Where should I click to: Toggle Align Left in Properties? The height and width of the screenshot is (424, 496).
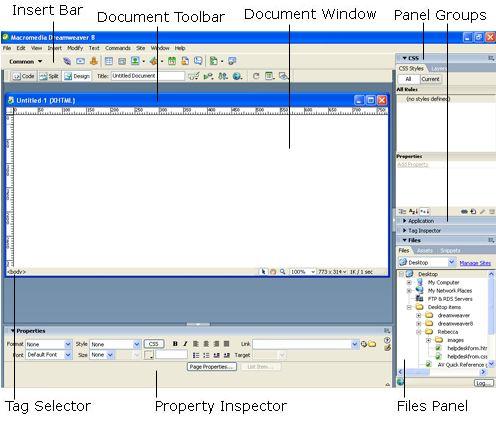point(196,344)
